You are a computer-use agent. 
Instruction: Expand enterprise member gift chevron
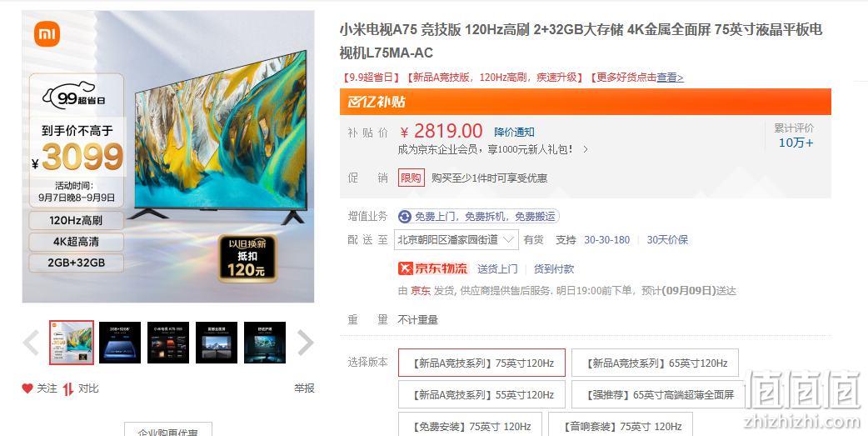click(586, 149)
